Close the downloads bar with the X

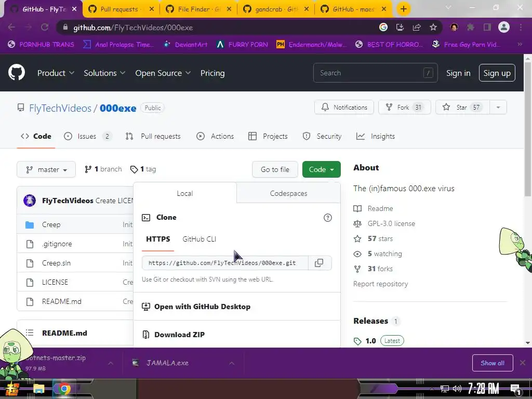pyautogui.click(x=523, y=363)
